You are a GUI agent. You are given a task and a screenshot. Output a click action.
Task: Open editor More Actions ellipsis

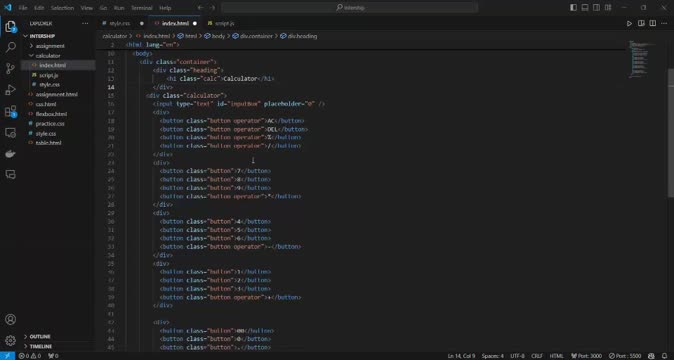coord(665,24)
